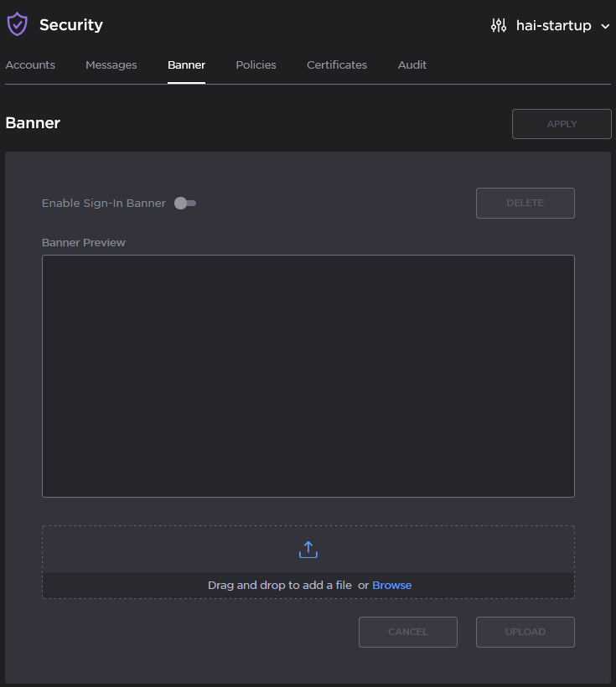This screenshot has height=687, width=616.
Task: Click the Security shield logo icon
Action: click(17, 24)
